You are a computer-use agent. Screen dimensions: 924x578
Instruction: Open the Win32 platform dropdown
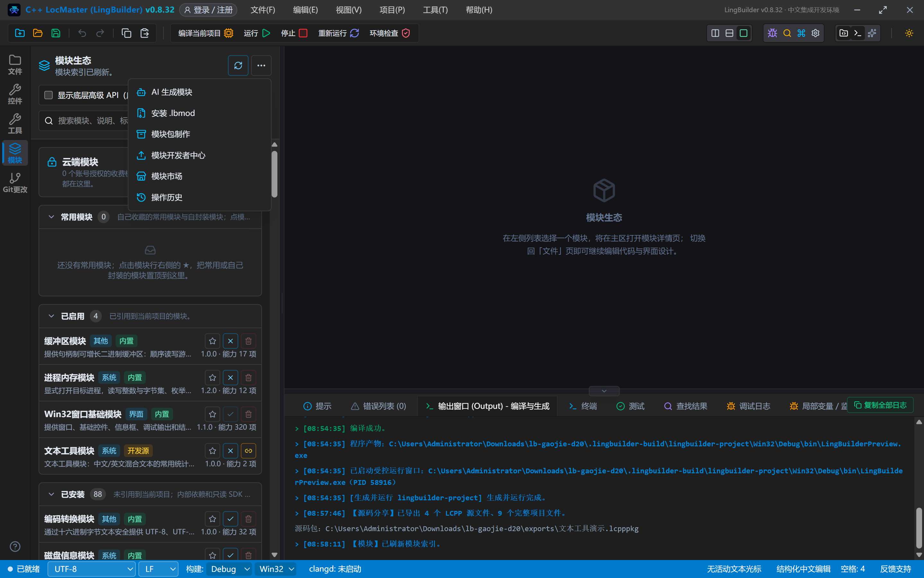click(275, 569)
